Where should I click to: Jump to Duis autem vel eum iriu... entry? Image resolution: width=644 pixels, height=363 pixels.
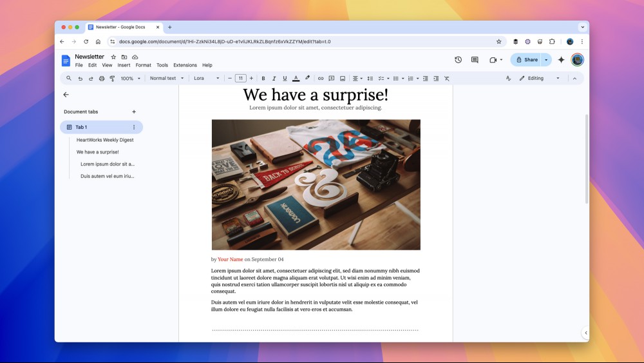click(107, 176)
